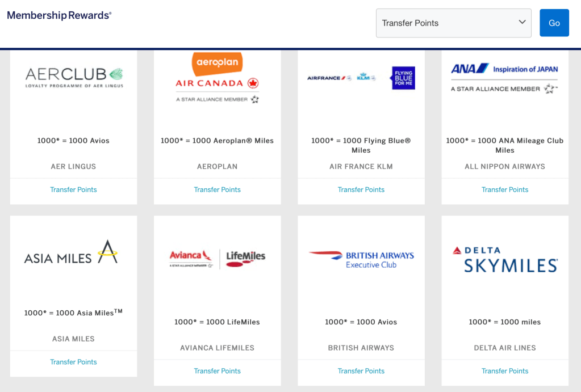Transfer points to Delta Air Lines
Viewport: 581px width, 392px height.
[x=505, y=371]
